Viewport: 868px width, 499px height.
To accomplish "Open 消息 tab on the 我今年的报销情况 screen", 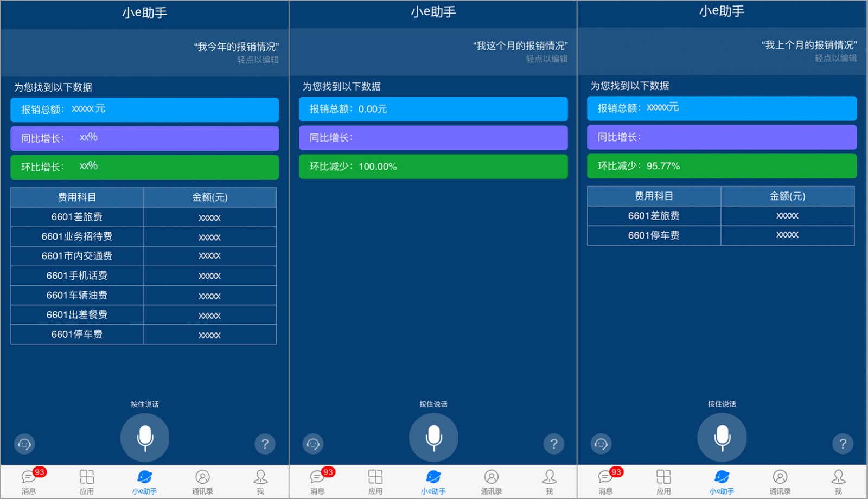I will pyautogui.click(x=29, y=481).
